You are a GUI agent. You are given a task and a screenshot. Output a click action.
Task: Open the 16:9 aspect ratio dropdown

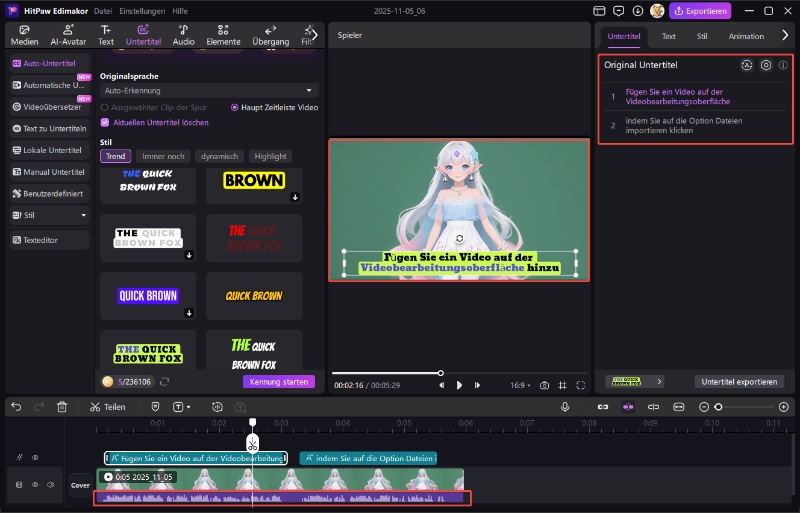pyautogui.click(x=520, y=385)
